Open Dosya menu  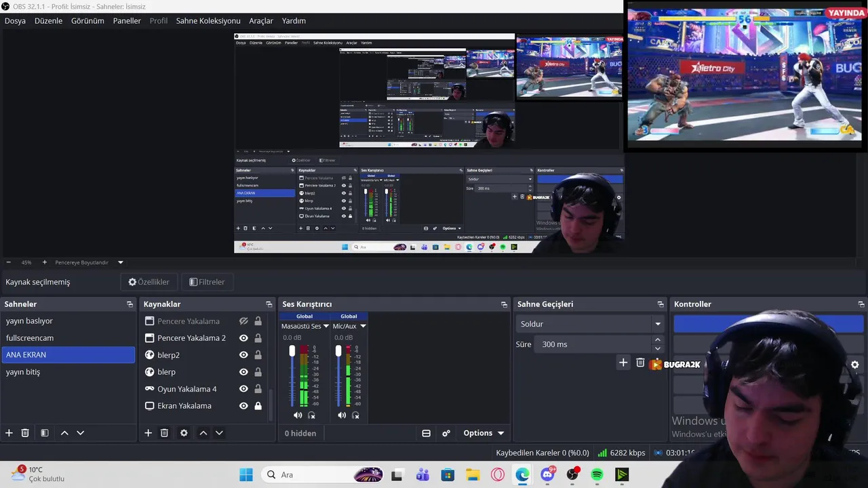pyautogui.click(x=15, y=21)
